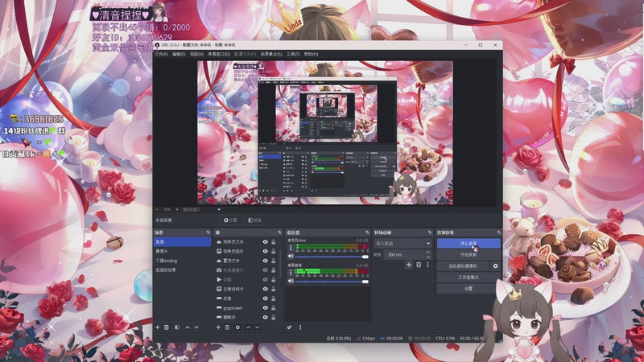The image size is (644, 362).
Task: Toggle visibility of gogotown source
Action: pyautogui.click(x=266, y=308)
